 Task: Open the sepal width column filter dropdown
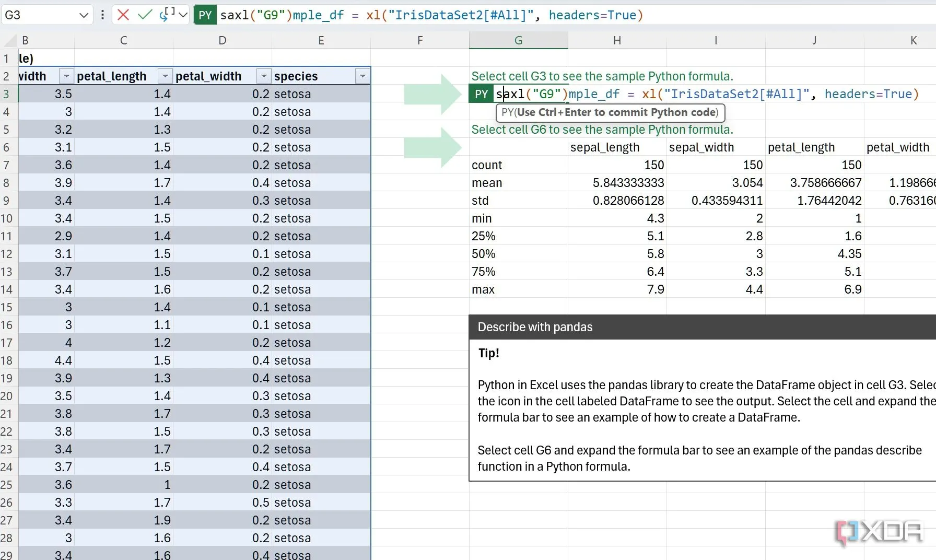click(x=66, y=76)
